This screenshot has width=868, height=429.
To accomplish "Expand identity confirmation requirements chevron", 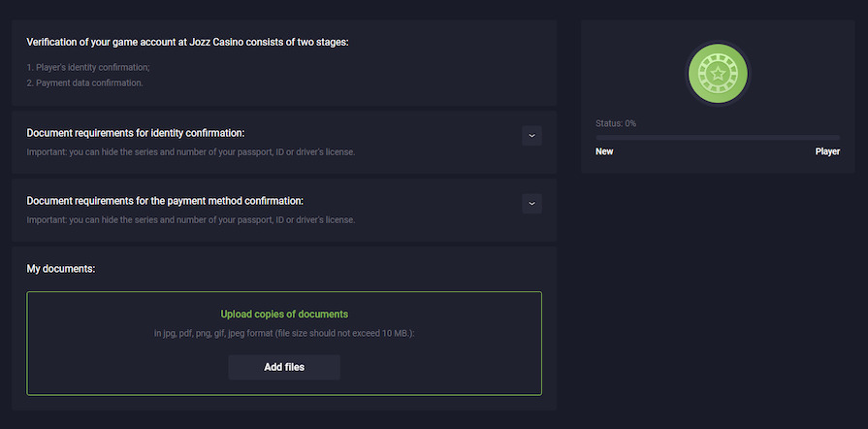I will pyautogui.click(x=531, y=136).
